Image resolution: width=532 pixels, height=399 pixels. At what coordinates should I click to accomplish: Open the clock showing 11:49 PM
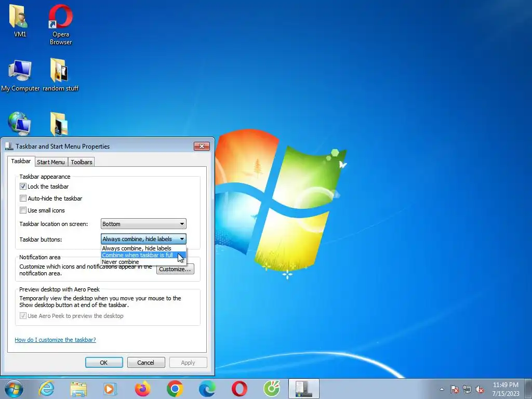tap(506, 389)
